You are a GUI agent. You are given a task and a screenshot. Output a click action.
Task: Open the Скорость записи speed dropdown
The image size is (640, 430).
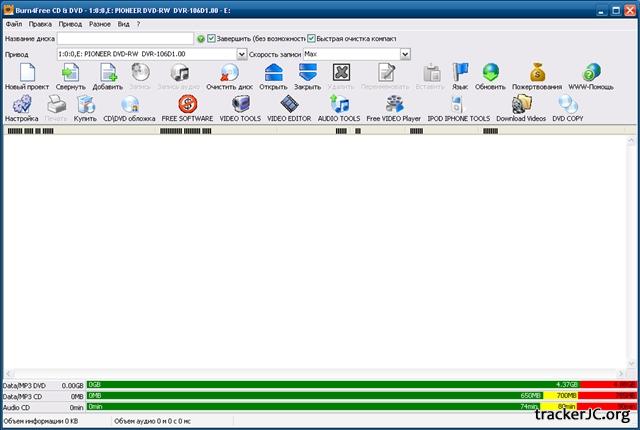point(403,54)
